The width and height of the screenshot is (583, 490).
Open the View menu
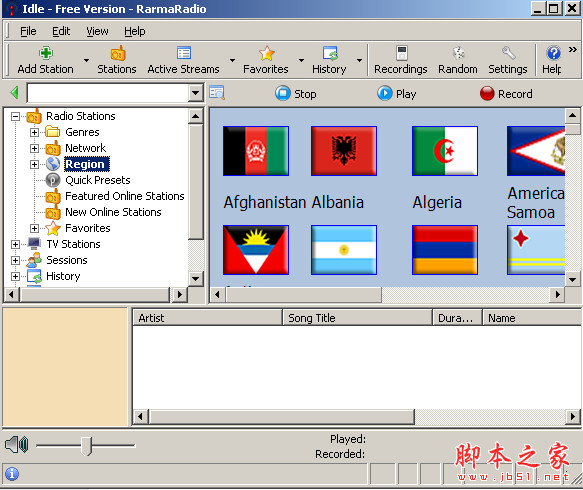97,31
